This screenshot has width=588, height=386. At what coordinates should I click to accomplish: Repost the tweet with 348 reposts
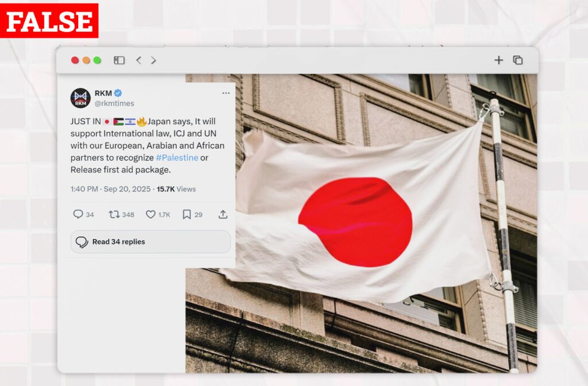[x=114, y=215]
